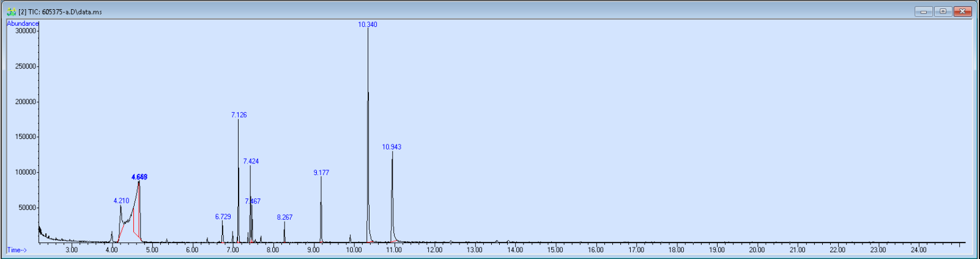Minimize the TIC chromatogram window

(924, 12)
